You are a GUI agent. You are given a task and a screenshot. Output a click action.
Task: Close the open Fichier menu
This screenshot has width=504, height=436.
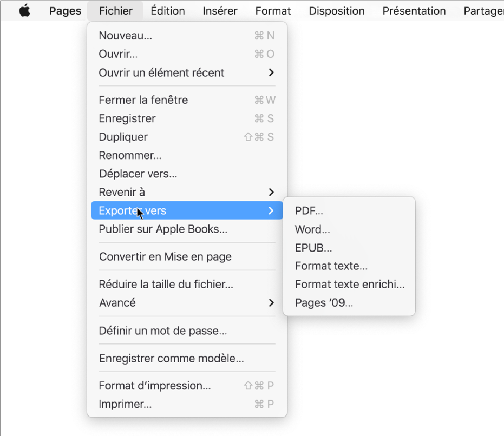(116, 11)
